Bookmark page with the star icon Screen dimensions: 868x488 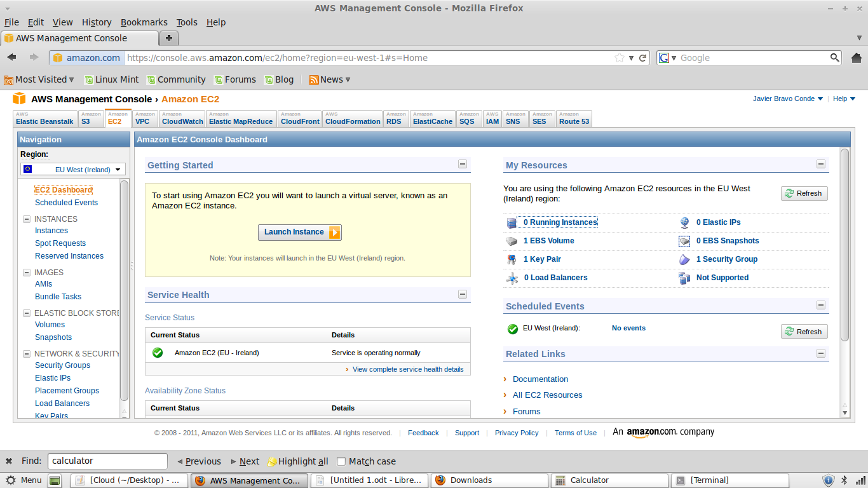point(620,58)
